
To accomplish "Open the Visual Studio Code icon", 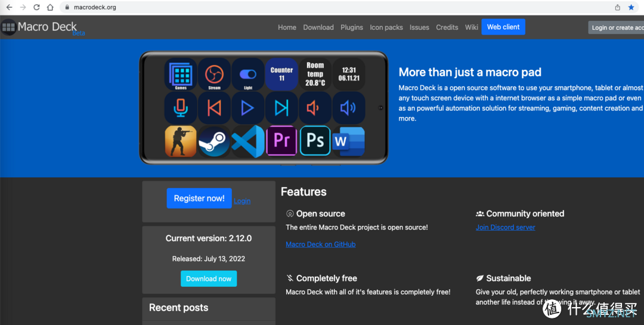I will 247,141.
